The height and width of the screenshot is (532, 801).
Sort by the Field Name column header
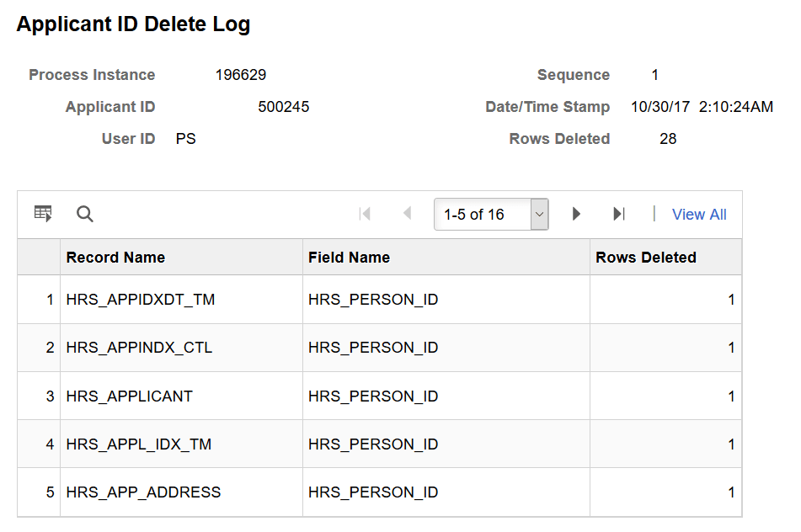349,257
